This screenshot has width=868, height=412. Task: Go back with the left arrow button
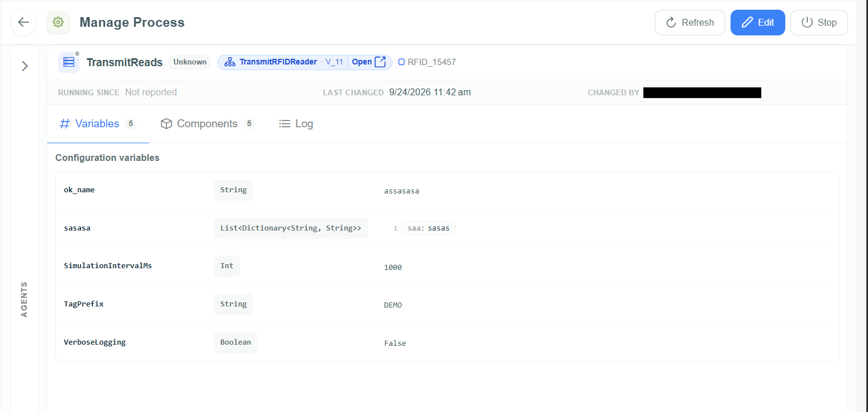tap(23, 22)
